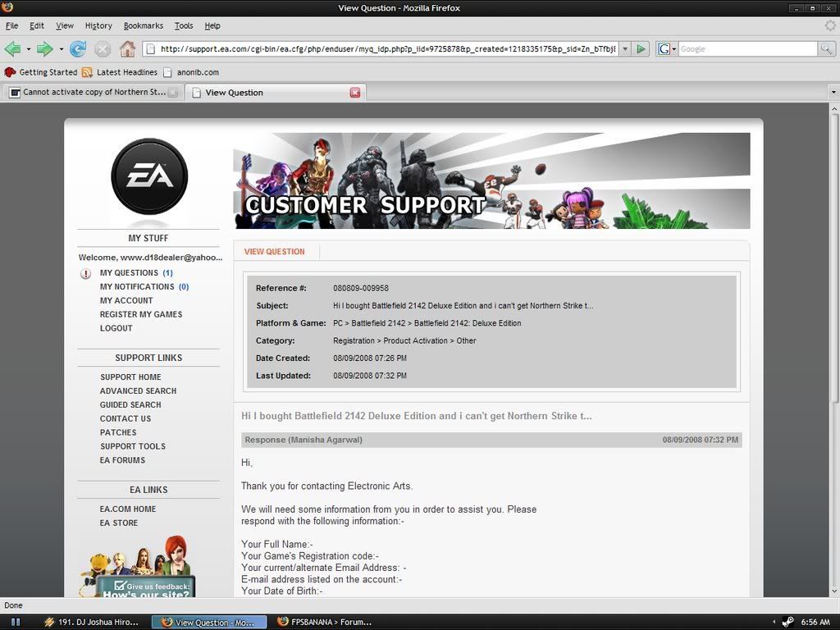Click the LOGOUT link
Image resolution: width=840 pixels, height=630 pixels.
[x=116, y=329]
